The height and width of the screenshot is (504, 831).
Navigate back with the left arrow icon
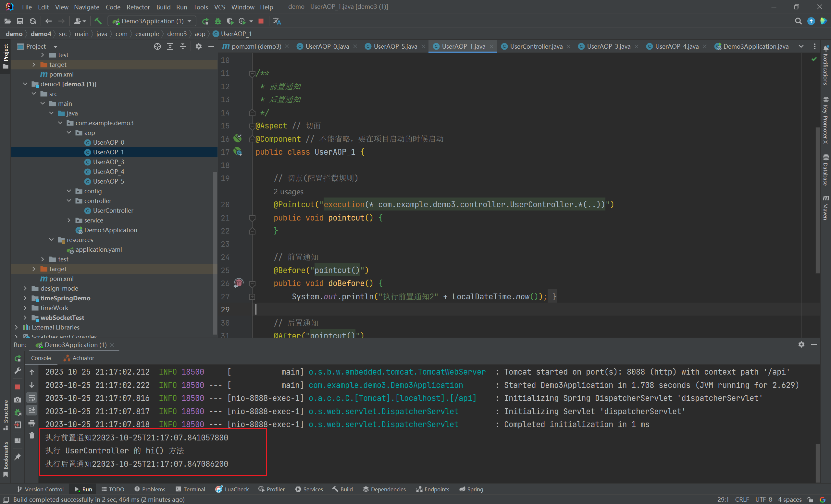point(49,21)
